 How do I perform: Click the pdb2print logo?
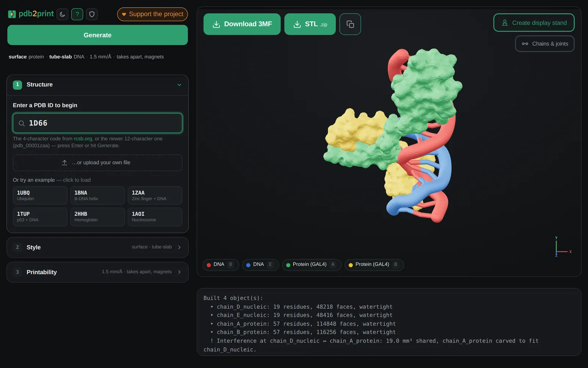pyautogui.click(x=31, y=14)
